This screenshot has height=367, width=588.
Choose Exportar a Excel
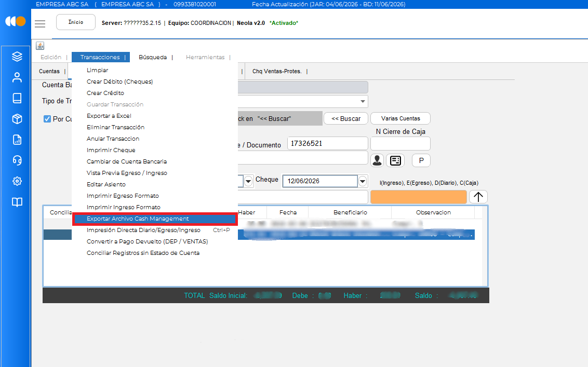click(x=154, y=116)
